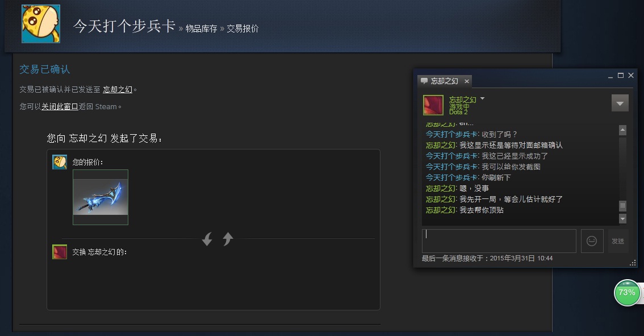The image size is (644, 336).
Task: Click the 关闭此窗口 link
Action: pyautogui.click(x=60, y=106)
